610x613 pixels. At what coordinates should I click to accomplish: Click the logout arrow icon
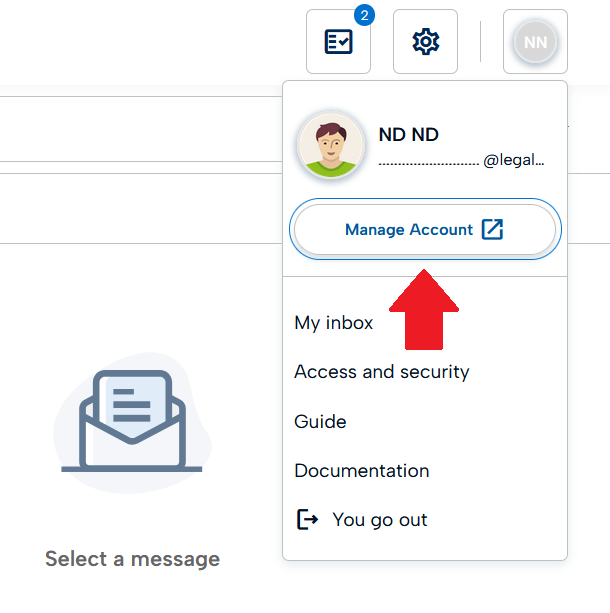click(308, 520)
